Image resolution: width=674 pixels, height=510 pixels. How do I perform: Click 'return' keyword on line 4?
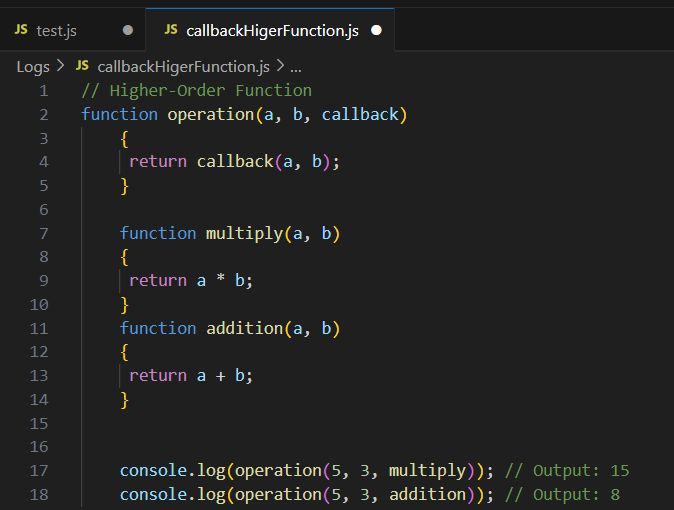tap(158, 162)
